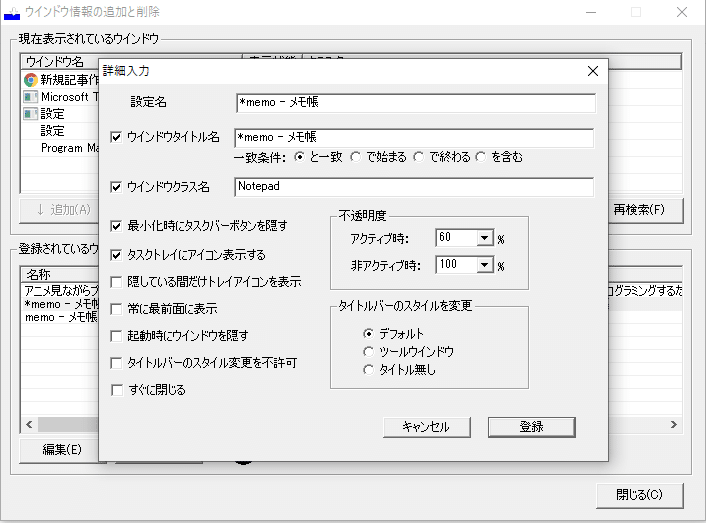Select アニメ見ながら row in registered list
The image size is (706, 523).
[60, 291]
